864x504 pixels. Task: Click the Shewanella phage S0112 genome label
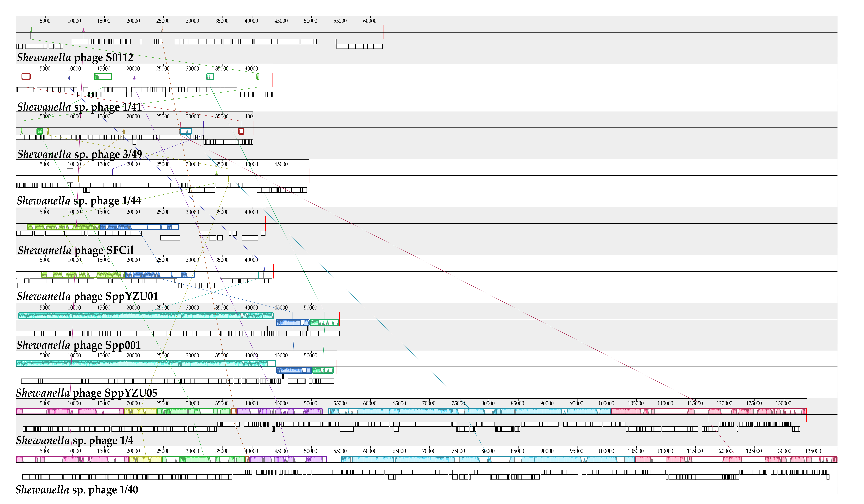[x=75, y=58]
